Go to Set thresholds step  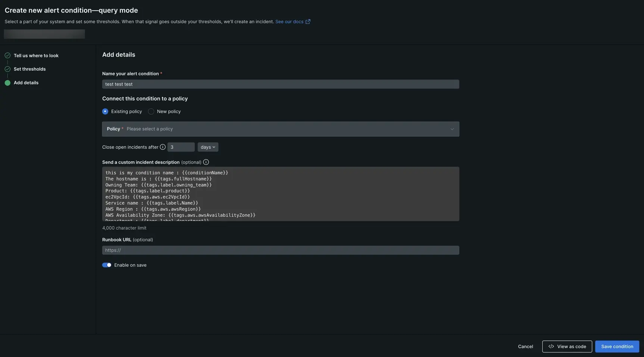[29, 69]
